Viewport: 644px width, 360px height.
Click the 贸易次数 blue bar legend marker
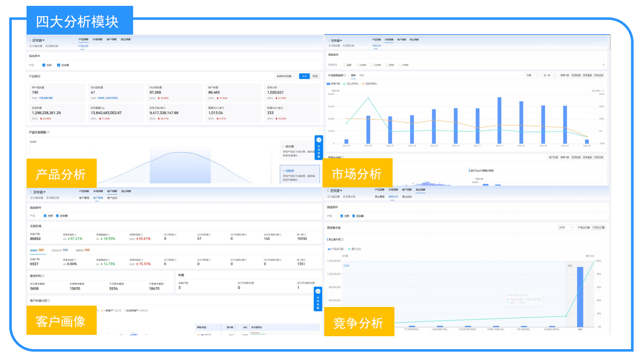tap(329, 84)
